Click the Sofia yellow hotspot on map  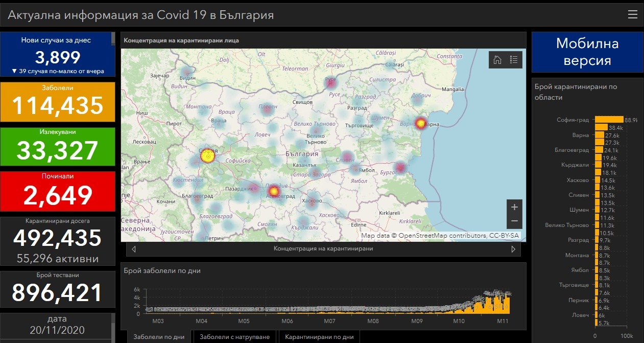point(207,156)
